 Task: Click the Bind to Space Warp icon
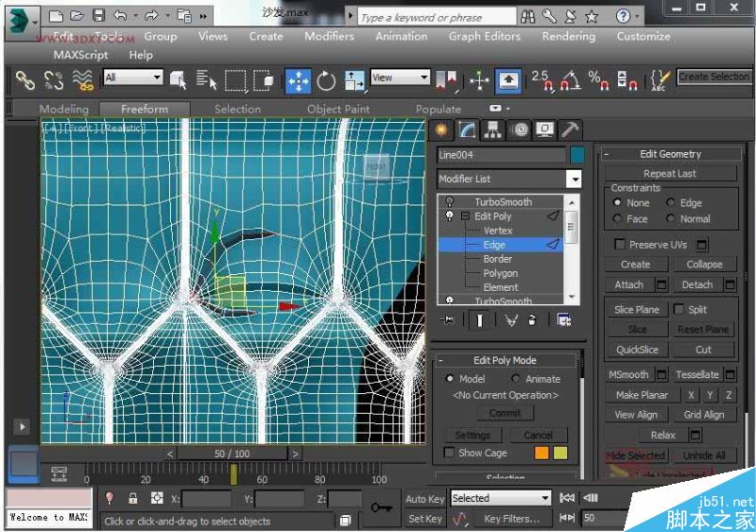point(82,80)
